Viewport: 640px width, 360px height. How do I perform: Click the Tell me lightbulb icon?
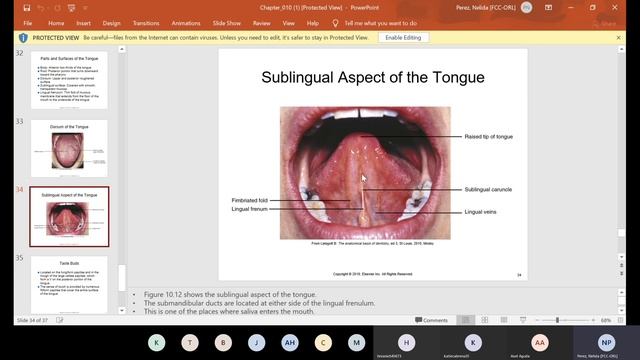point(335,23)
